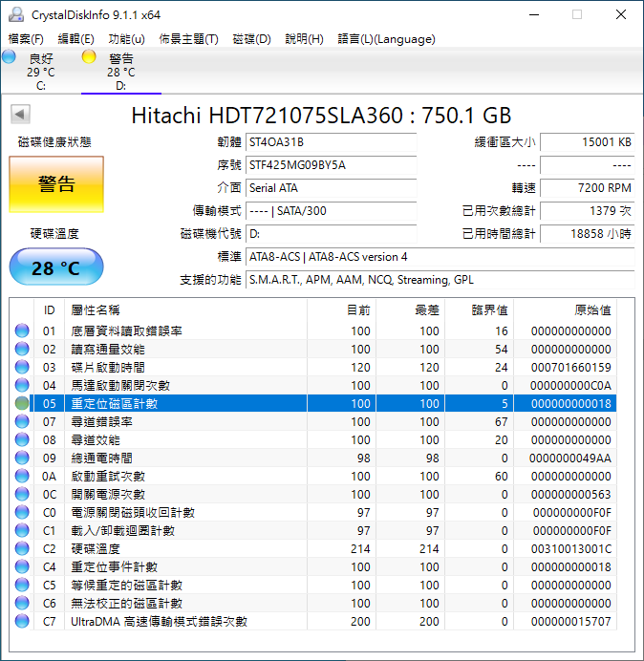Click the 臨界值 column header
The height and width of the screenshot is (661, 644).
point(479,310)
